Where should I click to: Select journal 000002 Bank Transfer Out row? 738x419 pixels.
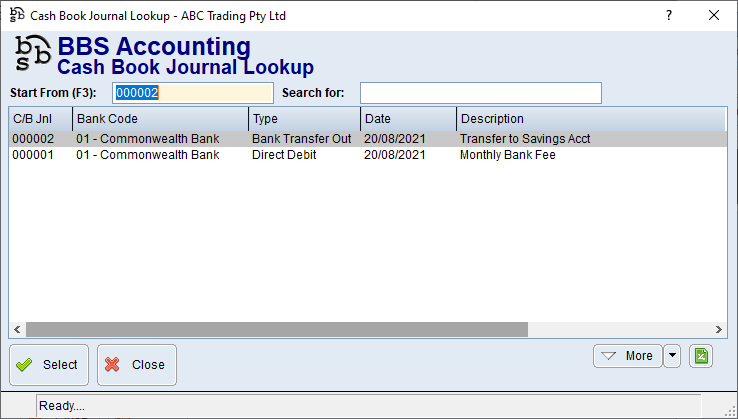point(300,139)
